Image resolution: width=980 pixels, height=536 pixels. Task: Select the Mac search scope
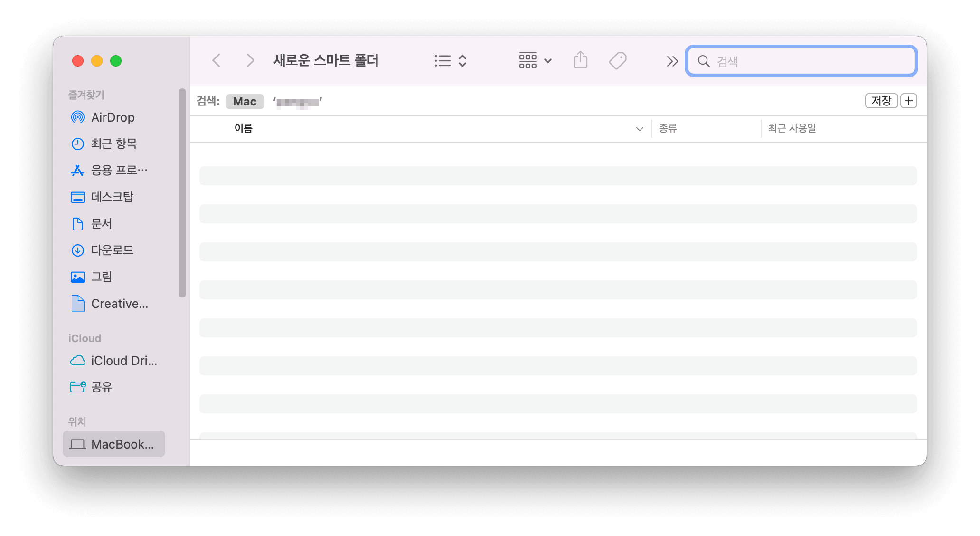click(245, 102)
